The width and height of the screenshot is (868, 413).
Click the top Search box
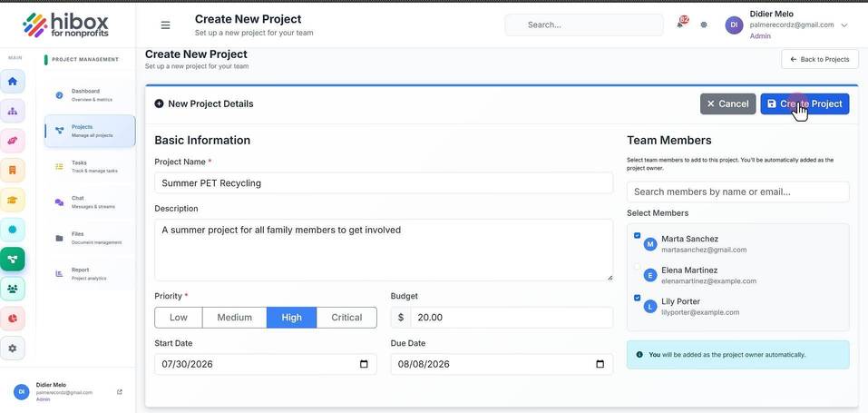tap(584, 25)
